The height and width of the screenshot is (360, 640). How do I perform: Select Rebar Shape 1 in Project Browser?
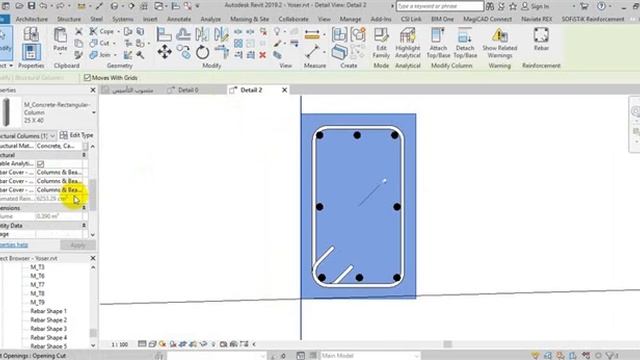click(x=48, y=311)
